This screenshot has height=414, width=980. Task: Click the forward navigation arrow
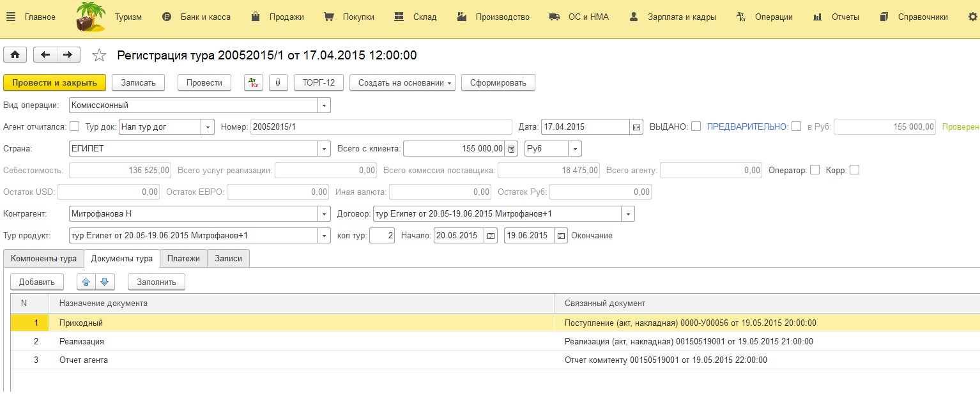pyautogui.click(x=68, y=55)
